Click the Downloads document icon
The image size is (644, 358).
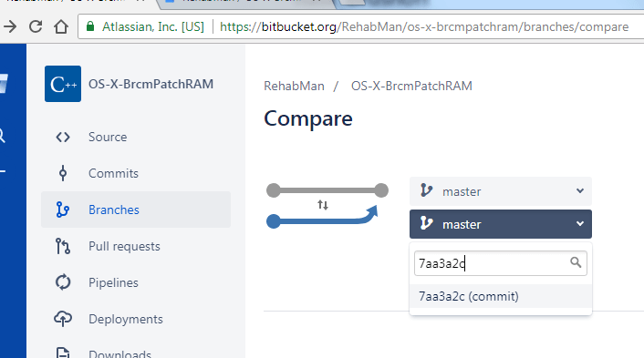(63, 353)
